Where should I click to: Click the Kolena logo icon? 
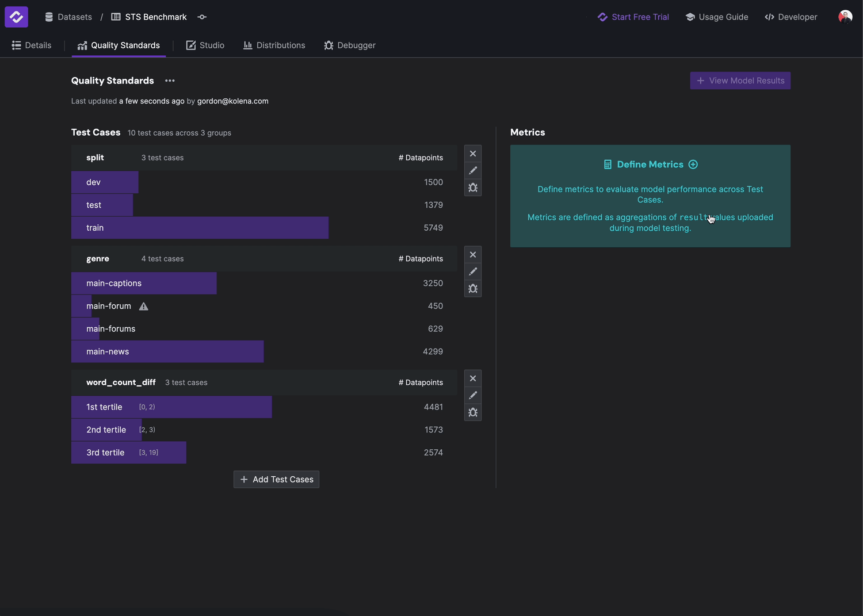16,17
